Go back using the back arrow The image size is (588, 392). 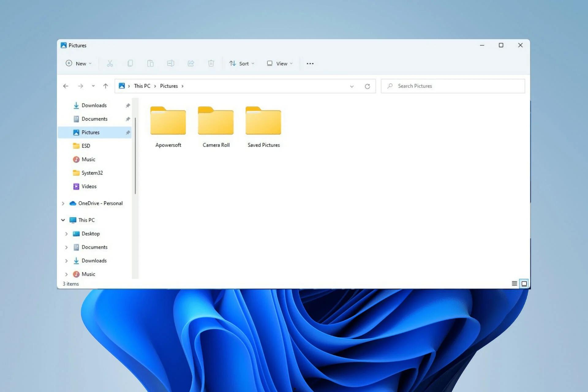[x=66, y=86]
